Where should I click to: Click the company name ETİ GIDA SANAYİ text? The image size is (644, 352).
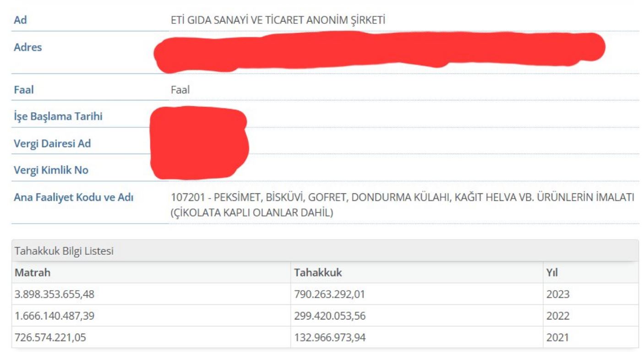[277, 20]
